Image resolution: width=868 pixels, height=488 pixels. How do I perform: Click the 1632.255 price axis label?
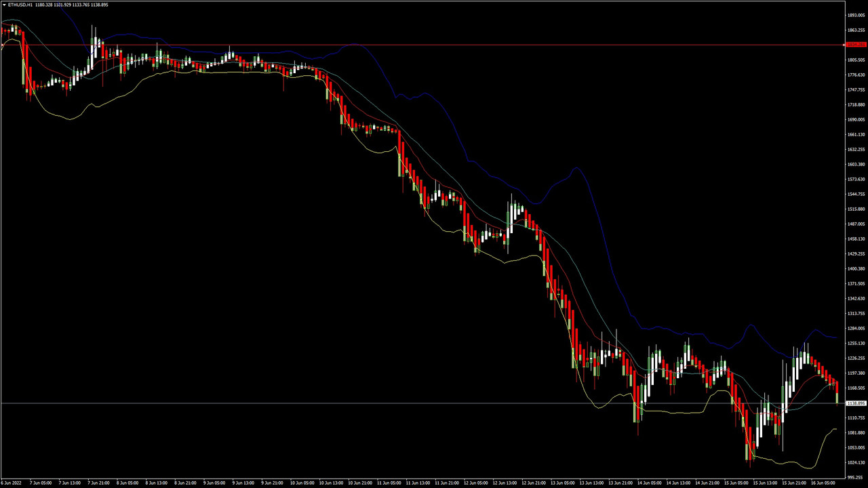click(x=856, y=149)
